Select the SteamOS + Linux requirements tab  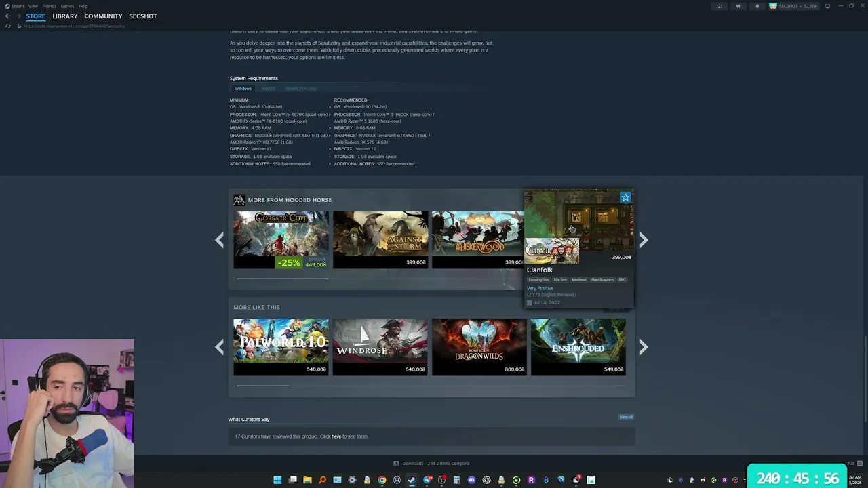[x=301, y=89]
